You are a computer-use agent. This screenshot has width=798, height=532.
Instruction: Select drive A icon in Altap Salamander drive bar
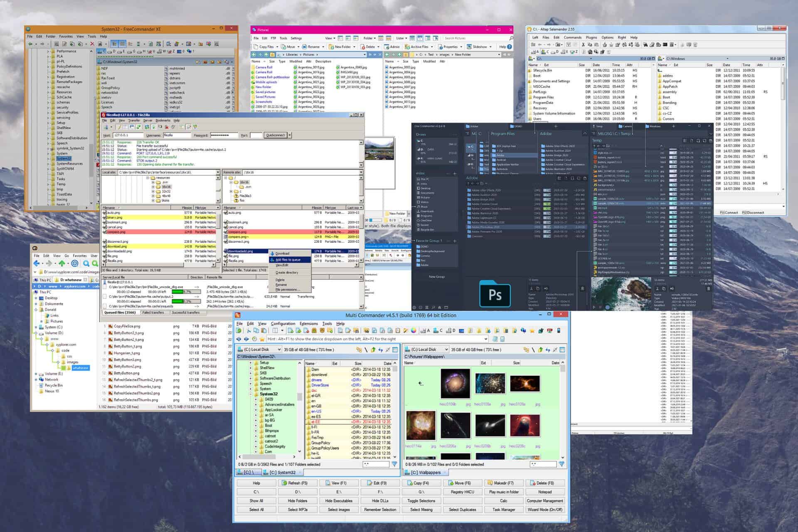pos(535,52)
